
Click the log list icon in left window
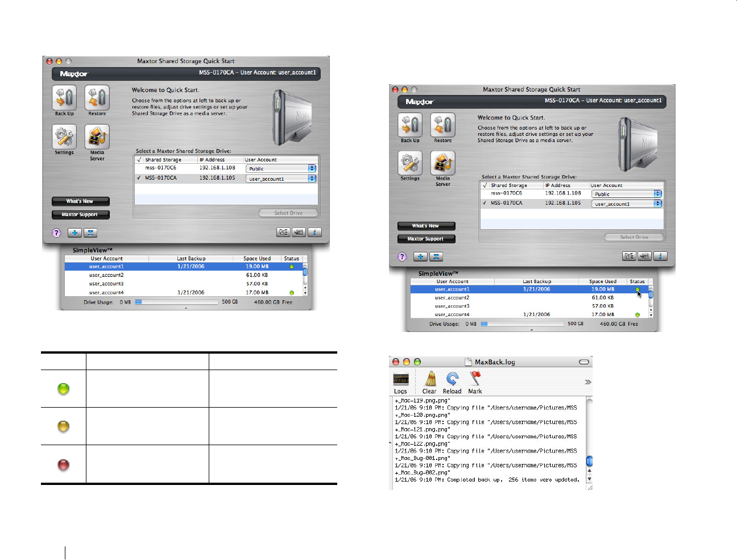[x=299, y=232]
